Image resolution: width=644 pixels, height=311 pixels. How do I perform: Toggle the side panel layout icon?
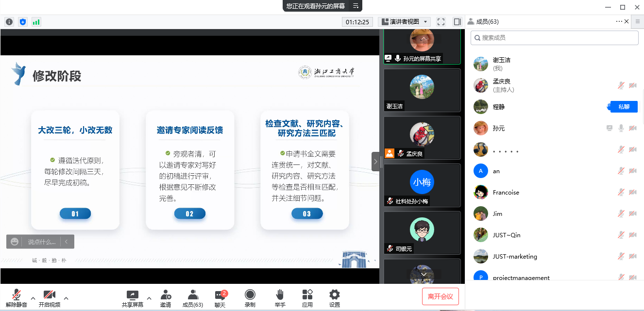pos(457,22)
